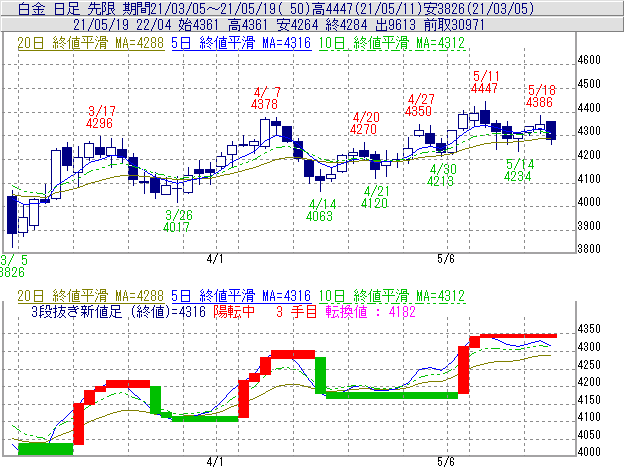Click the 4/14 4063 low label
624x473 pixels.
(x=321, y=210)
